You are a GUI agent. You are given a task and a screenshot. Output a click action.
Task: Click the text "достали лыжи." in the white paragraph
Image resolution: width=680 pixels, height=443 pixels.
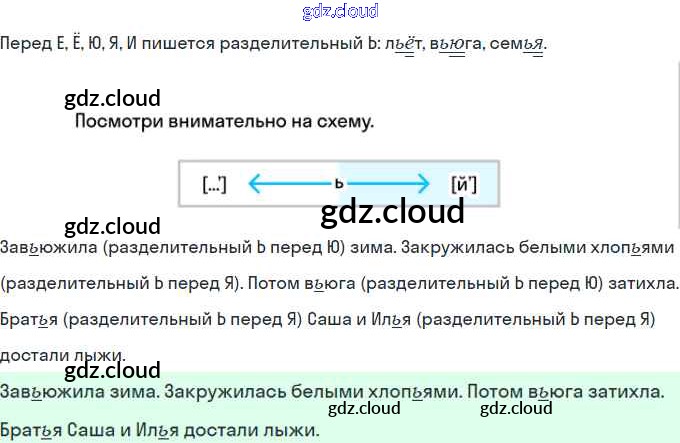[x=63, y=355]
